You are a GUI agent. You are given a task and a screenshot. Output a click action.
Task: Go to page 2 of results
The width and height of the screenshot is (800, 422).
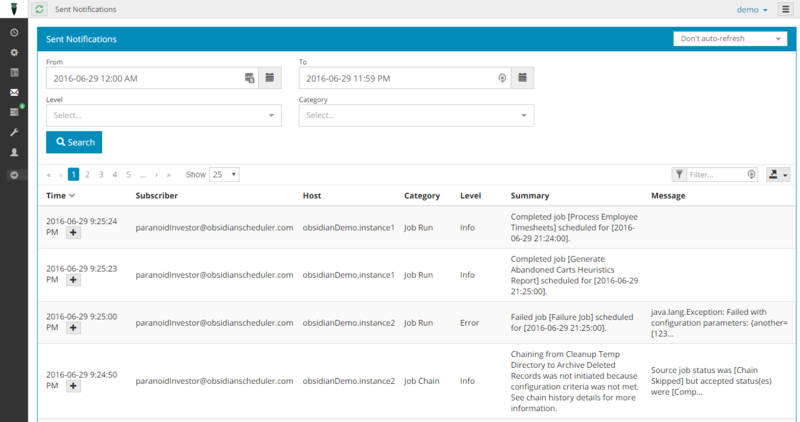[x=87, y=175]
